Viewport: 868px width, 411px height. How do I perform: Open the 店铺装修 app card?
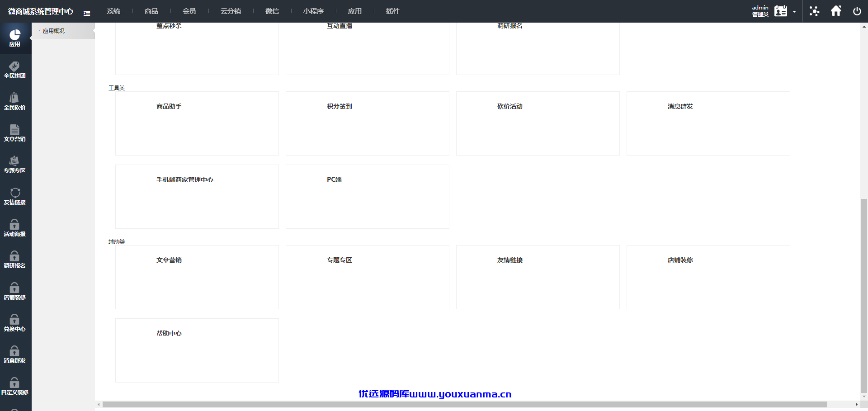(708, 277)
